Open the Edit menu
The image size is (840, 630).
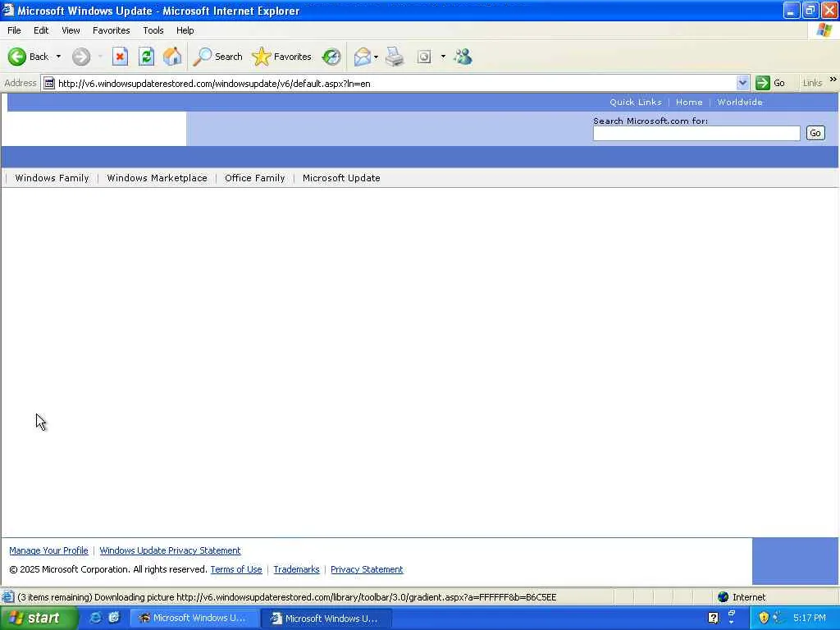pos(41,30)
